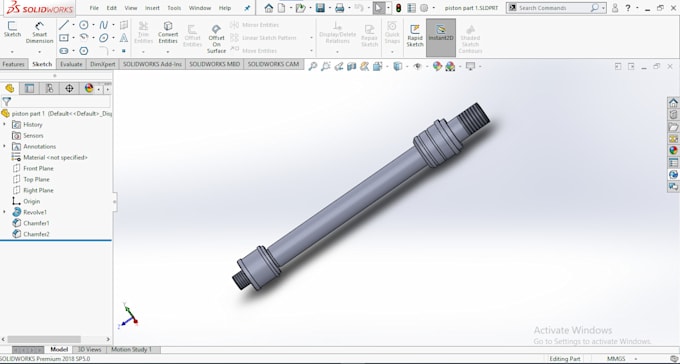680x364 pixels.
Task: Expand the History tree node
Action: 5,125
